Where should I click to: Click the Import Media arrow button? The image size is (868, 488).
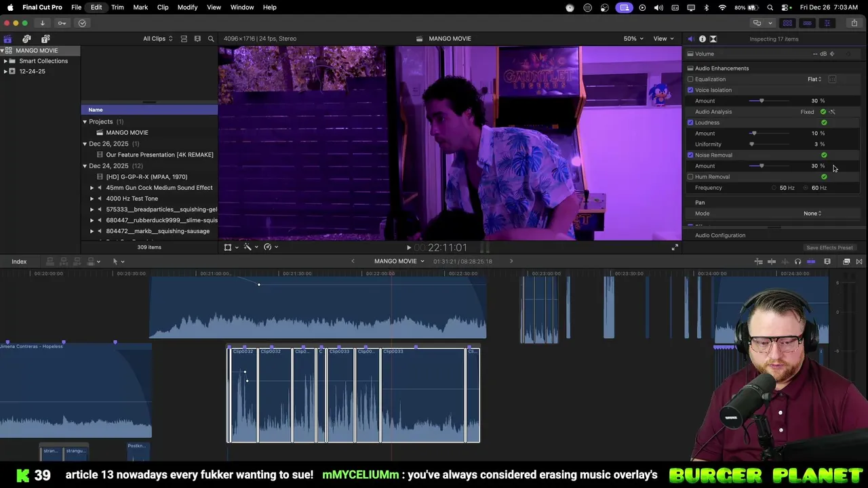click(x=42, y=23)
